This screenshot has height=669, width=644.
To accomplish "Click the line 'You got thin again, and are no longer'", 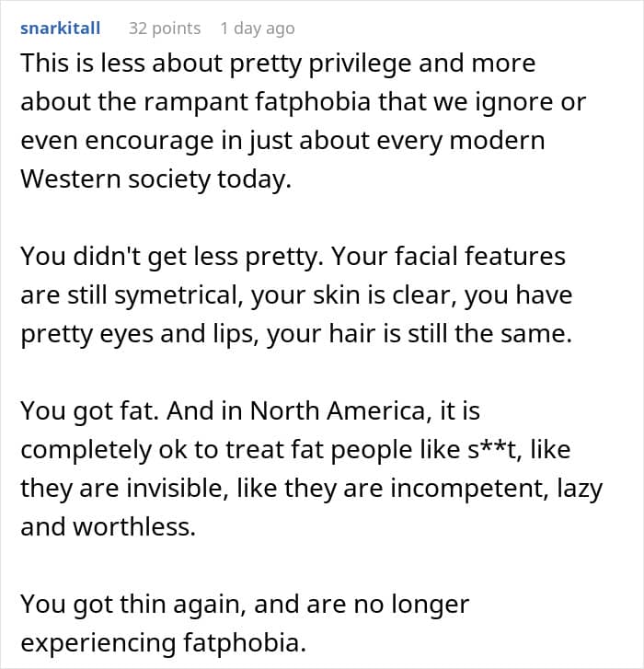I will [245, 605].
